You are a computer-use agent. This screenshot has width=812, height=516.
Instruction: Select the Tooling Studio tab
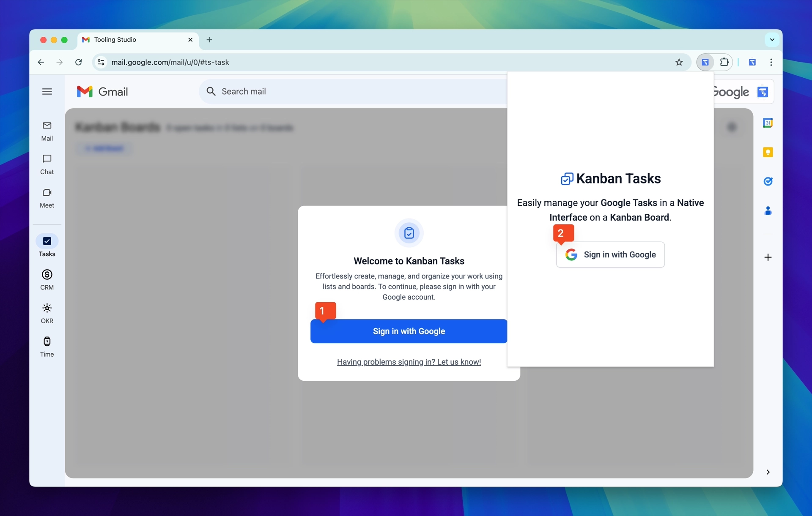tap(137, 40)
